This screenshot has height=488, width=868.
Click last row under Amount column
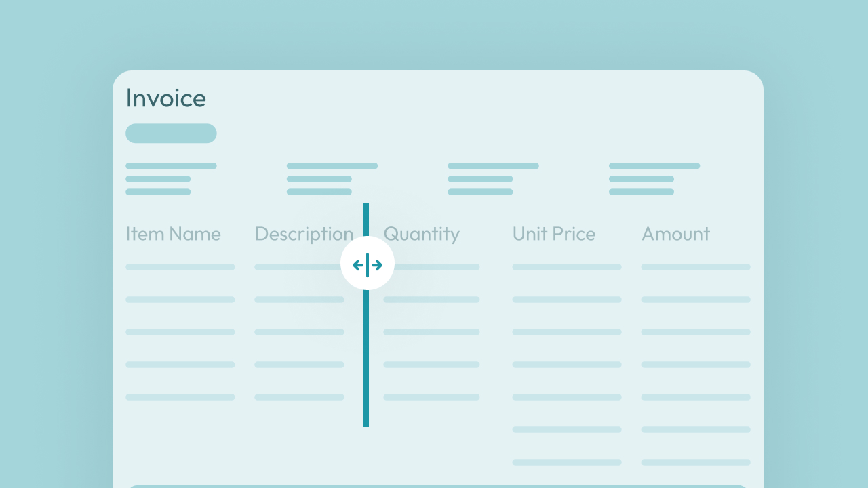coord(696,462)
